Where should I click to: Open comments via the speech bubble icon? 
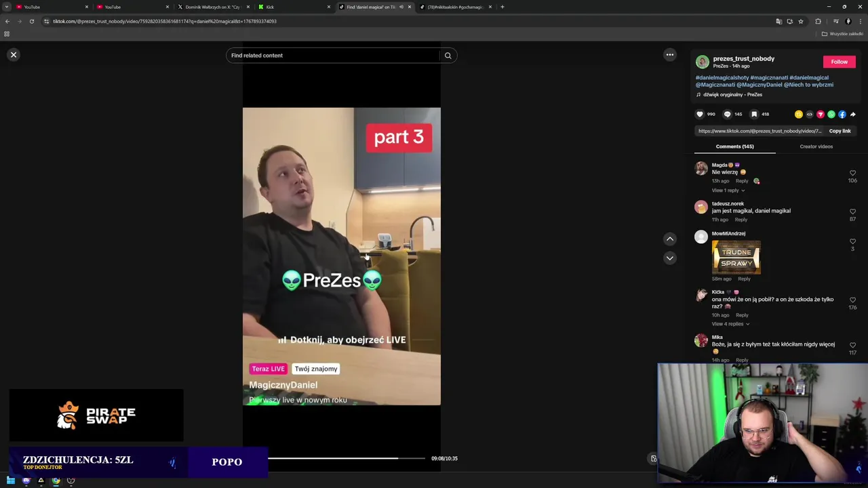tap(727, 115)
